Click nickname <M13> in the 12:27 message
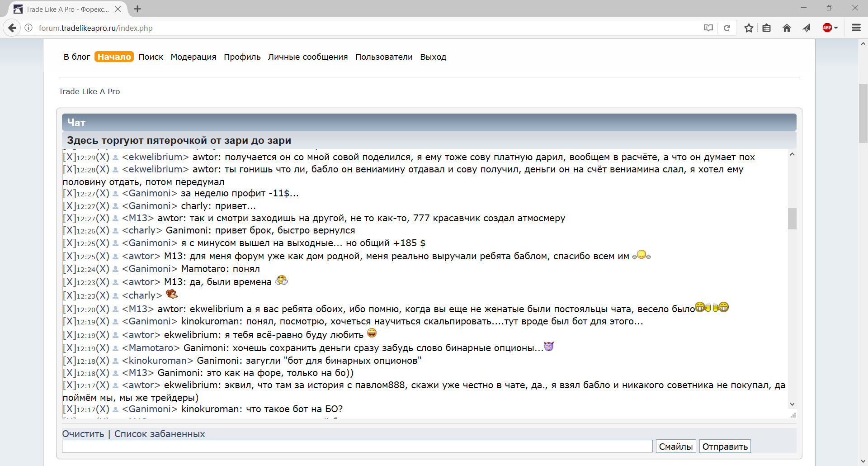868x466 pixels. pos(138,219)
